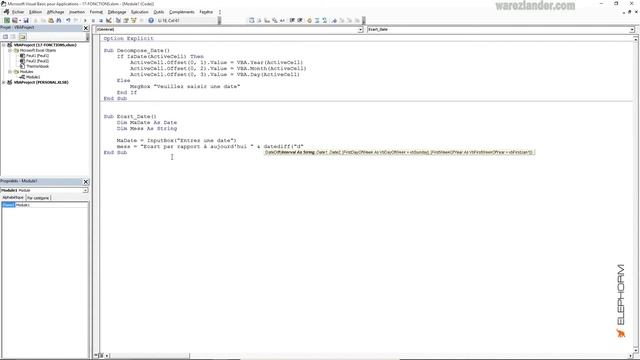Click List Constants icon on Edit toolbar
This screenshot has width=640, height=360.
259,20
